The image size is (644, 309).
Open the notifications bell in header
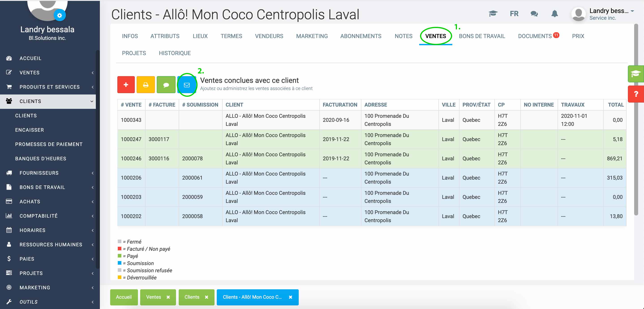[x=554, y=14]
